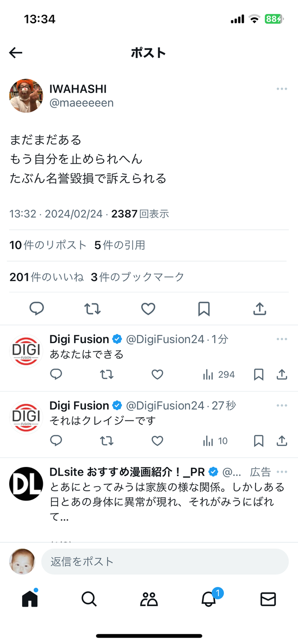Image resolution: width=298 pixels, height=644 pixels.
Task: Open the Home tab in the bottom bar
Action: 30,598
